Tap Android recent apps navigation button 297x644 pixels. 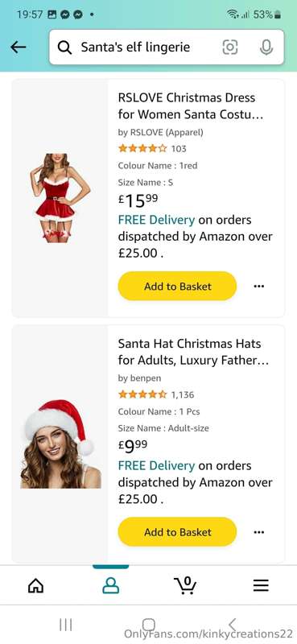point(66,625)
